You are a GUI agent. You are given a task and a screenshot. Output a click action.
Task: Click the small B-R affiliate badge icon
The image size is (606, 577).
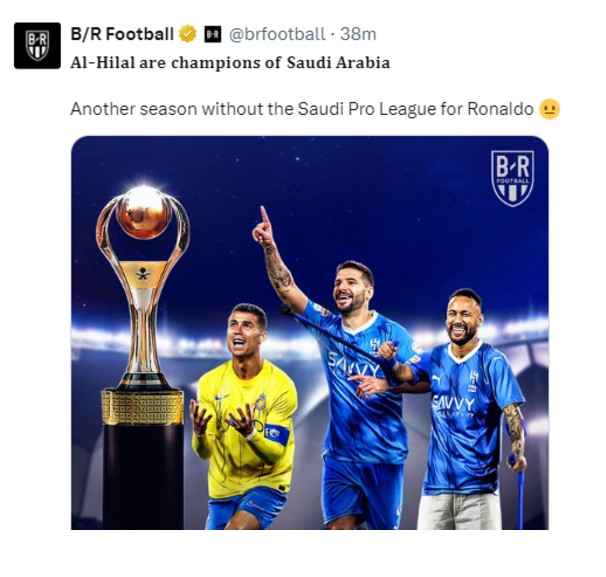coord(213,34)
